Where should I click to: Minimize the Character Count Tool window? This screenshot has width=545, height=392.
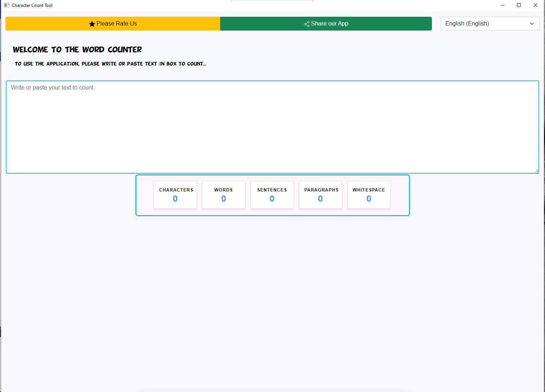pos(502,5)
